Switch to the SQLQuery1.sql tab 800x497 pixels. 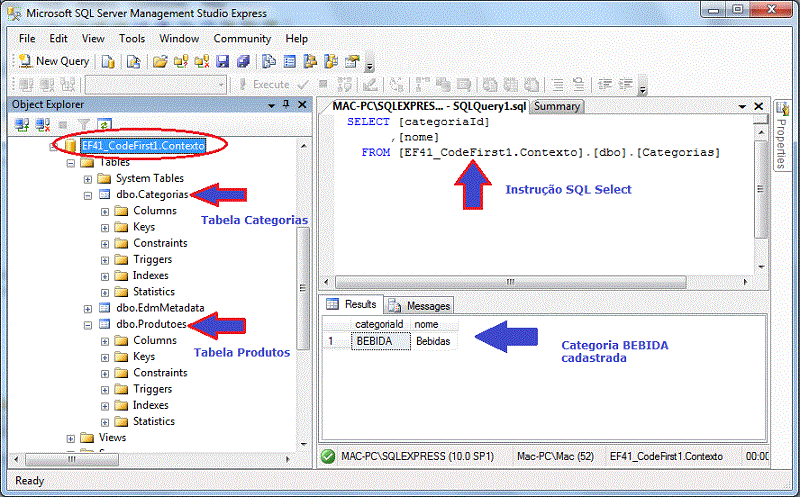tap(428, 106)
